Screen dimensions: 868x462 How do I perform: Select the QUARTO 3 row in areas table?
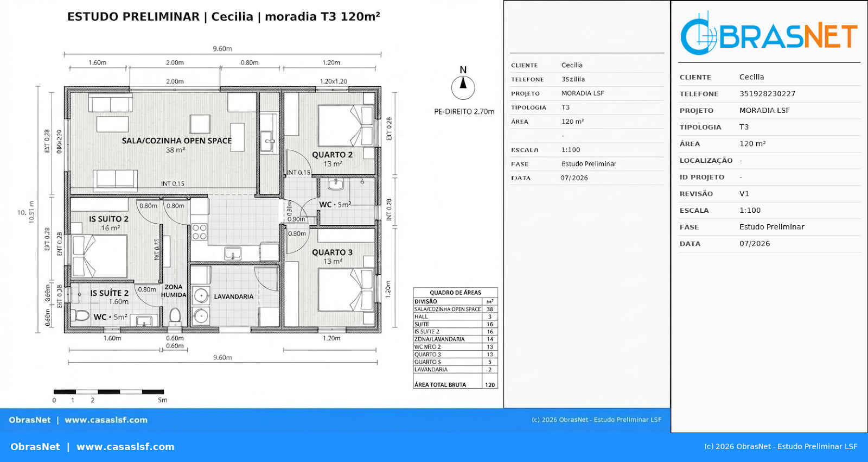pyautogui.click(x=455, y=355)
